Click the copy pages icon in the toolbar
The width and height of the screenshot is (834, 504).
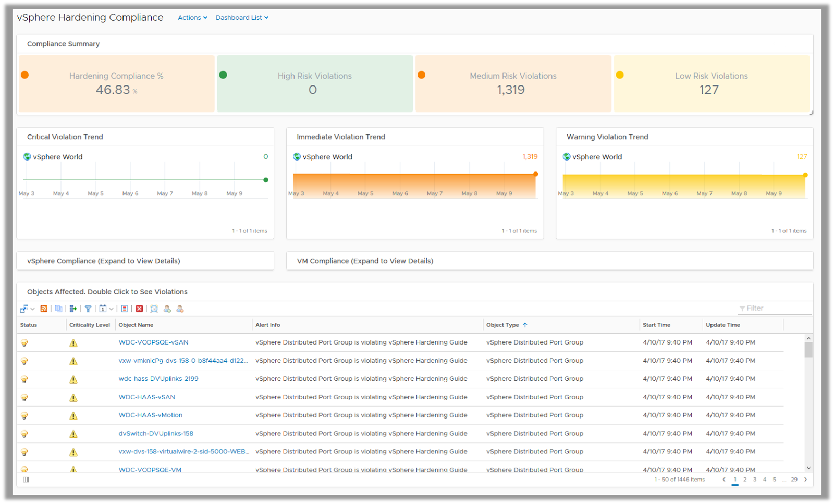click(x=58, y=309)
